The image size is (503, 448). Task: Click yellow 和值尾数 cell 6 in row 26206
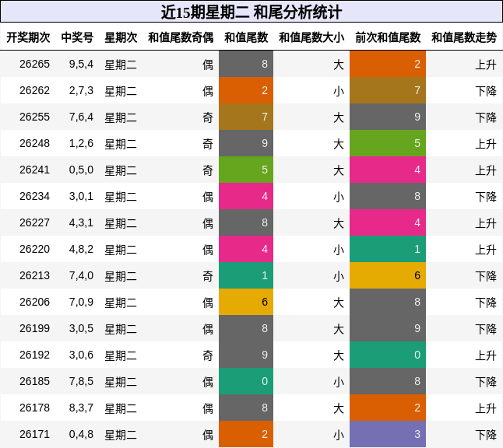(246, 303)
